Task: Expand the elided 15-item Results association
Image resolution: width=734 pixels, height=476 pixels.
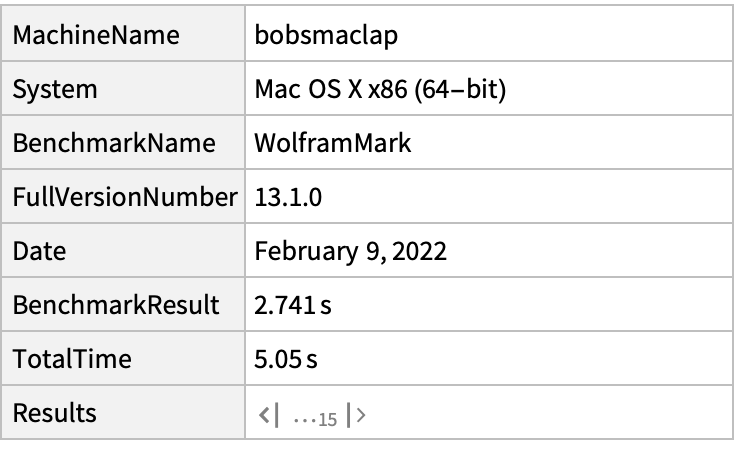Action: [x=314, y=416]
